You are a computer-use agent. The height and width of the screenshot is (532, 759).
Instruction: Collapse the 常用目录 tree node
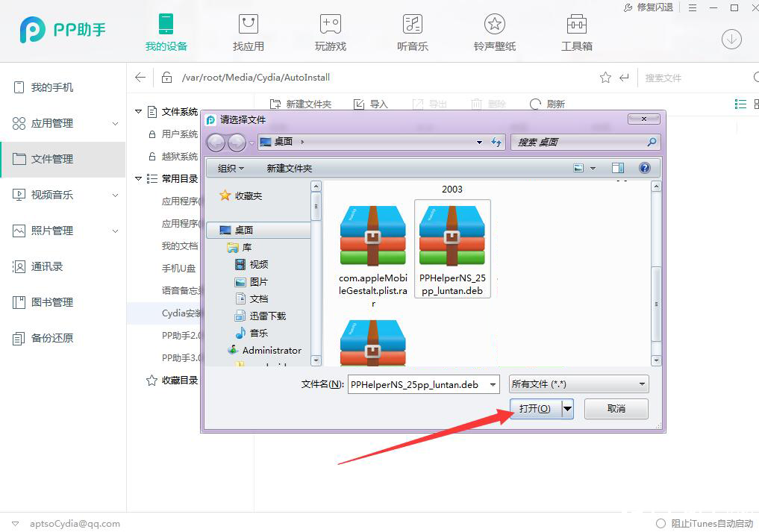tap(138, 178)
